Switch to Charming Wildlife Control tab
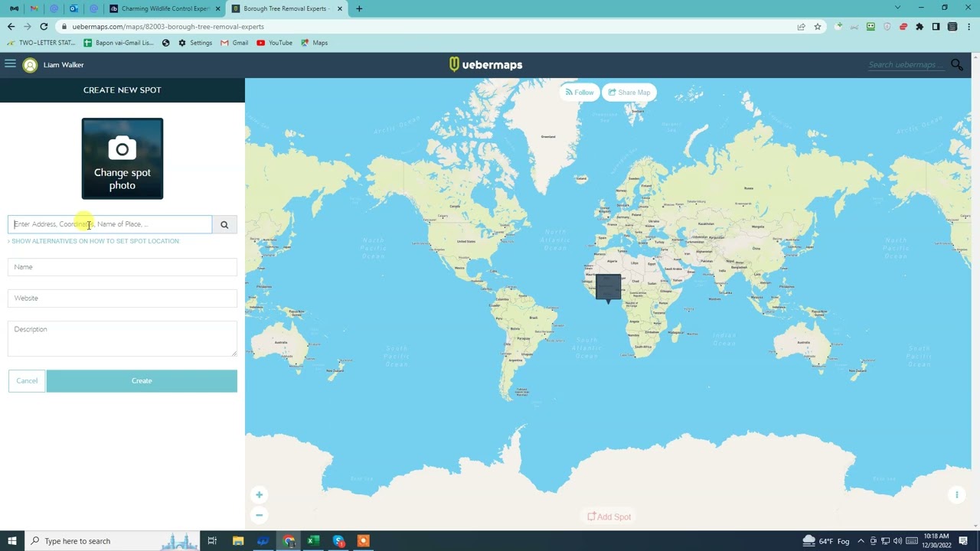 click(x=165, y=8)
